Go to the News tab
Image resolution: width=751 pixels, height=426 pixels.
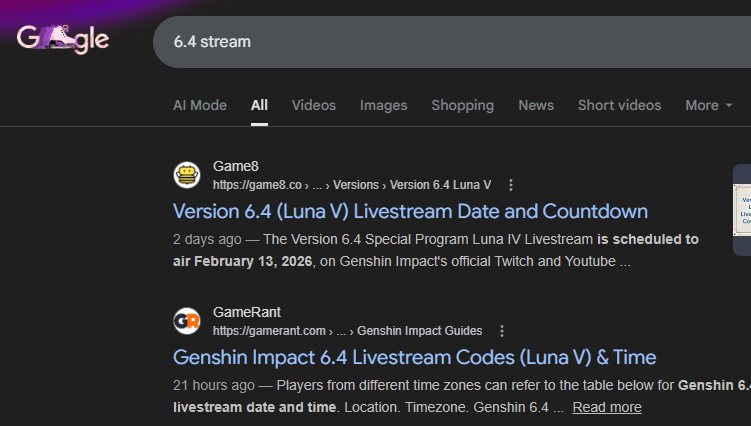tap(536, 105)
